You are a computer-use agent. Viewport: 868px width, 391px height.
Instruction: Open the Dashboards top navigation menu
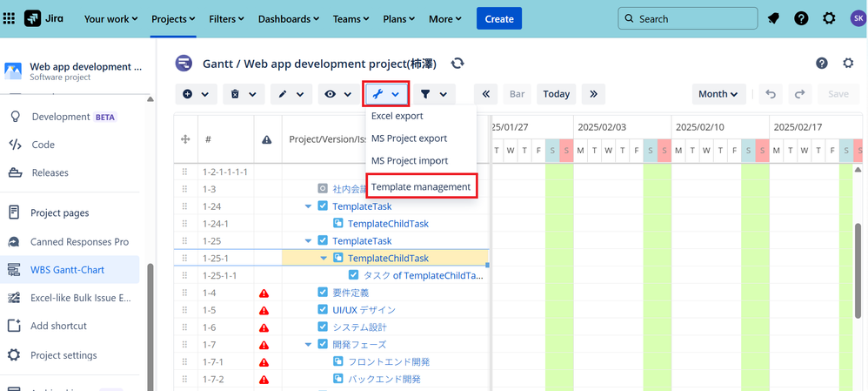pyautogui.click(x=289, y=19)
